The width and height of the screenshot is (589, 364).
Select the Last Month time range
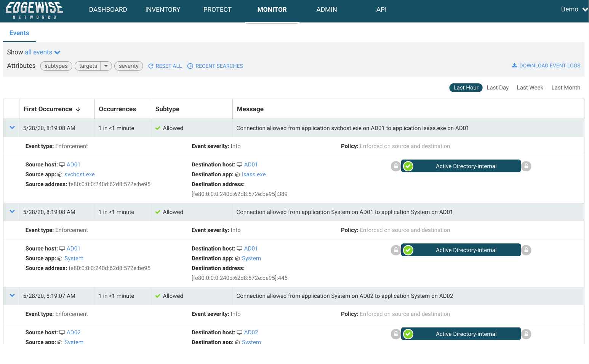click(x=566, y=88)
